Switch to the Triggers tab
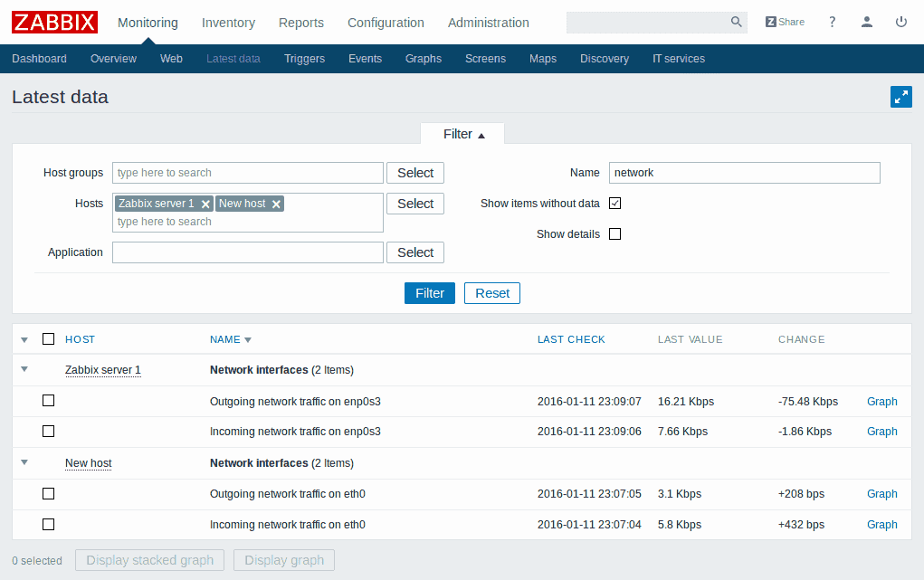The image size is (924, 580). [304, 59]
